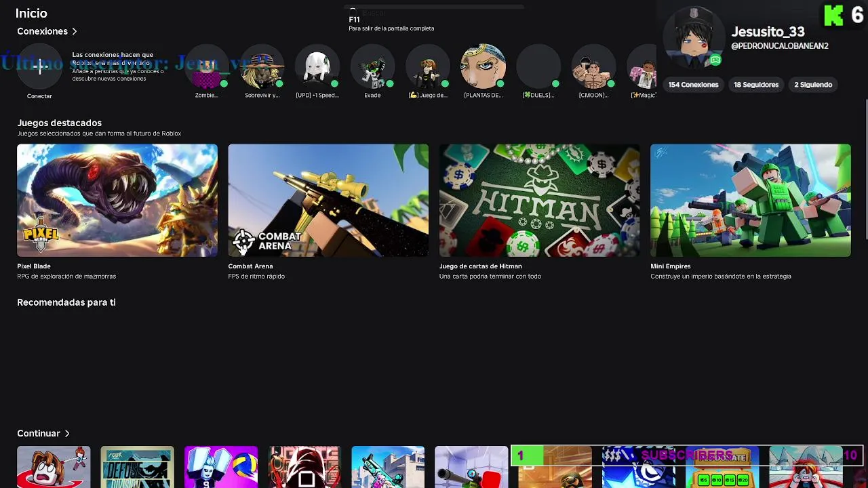Viewport: 868px width, 488px height.
Task: Open the connection avatar playing PLANTAS DE
Action: point(483,66)
